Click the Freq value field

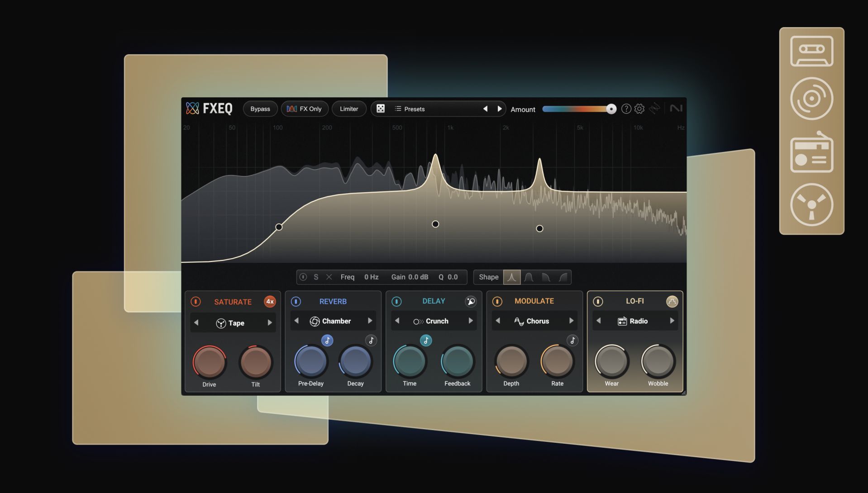pos(372,277)
